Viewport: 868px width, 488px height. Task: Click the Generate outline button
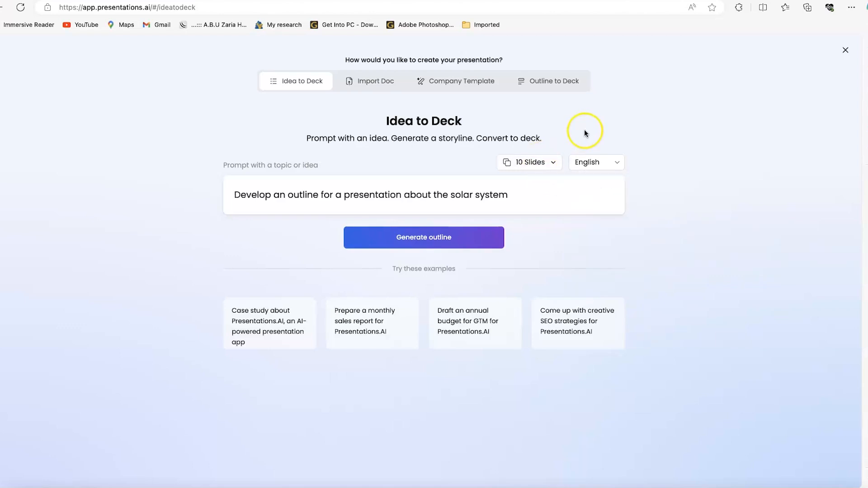click(x=424, y=237)
